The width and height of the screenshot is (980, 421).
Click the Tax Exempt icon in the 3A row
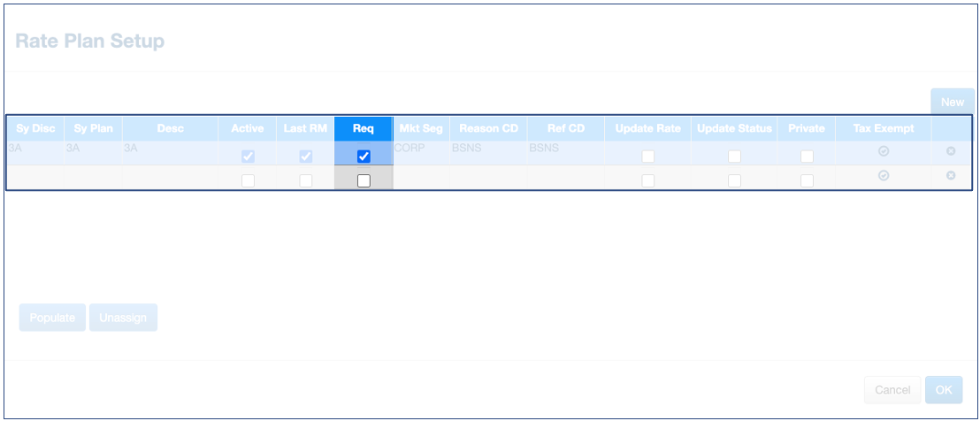click(x=883, y=152)
